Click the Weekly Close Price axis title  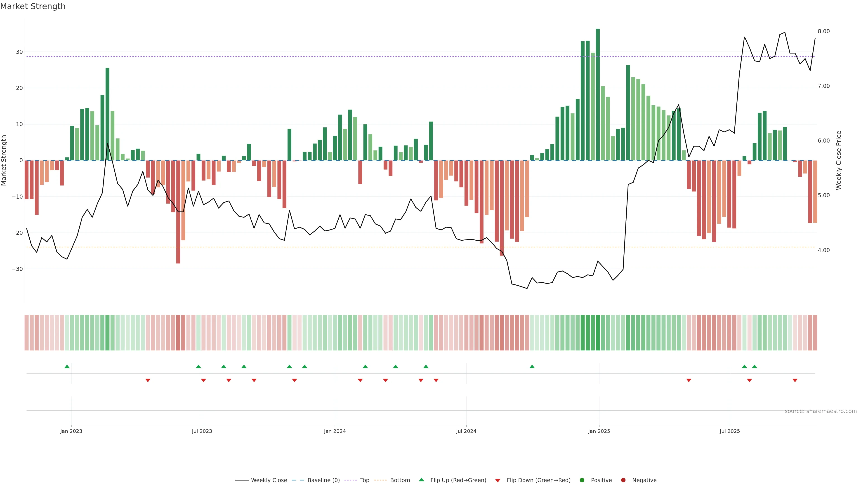(x=839, y=160)
